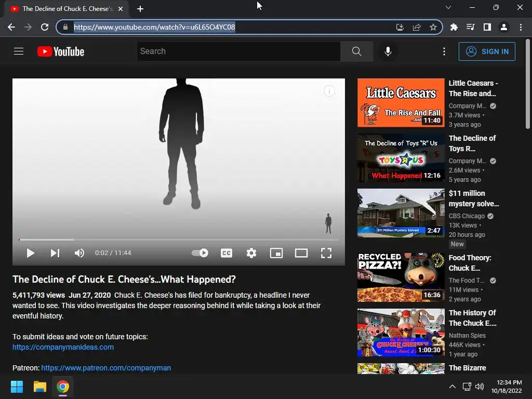Open a new tab

click(x=140, y=9)
